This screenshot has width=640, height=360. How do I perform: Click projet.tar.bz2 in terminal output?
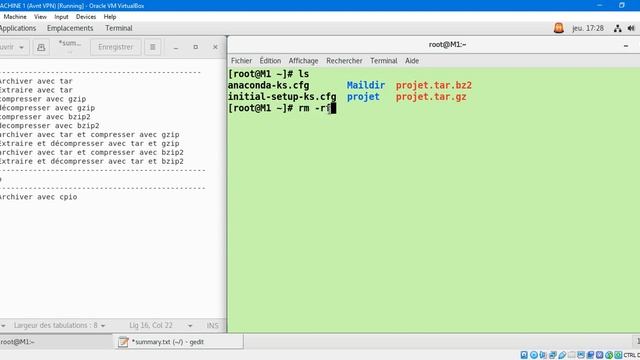433,85
